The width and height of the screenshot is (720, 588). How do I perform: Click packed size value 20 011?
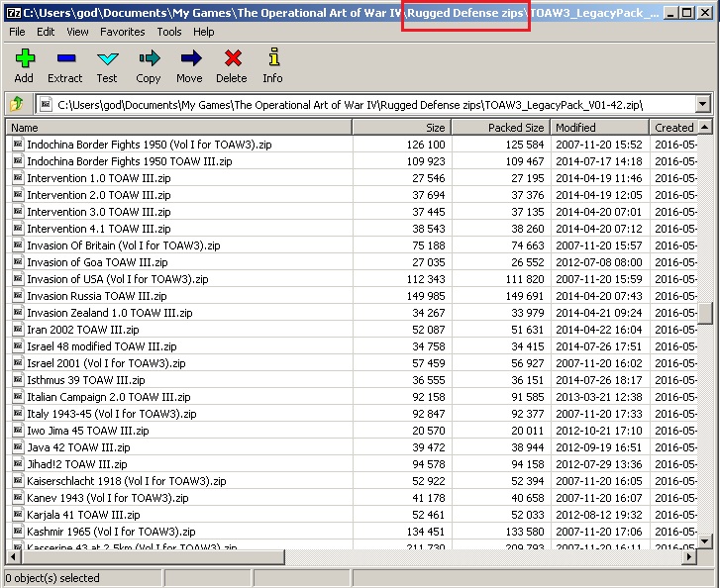pyautogui.click(x=527, y=430)
